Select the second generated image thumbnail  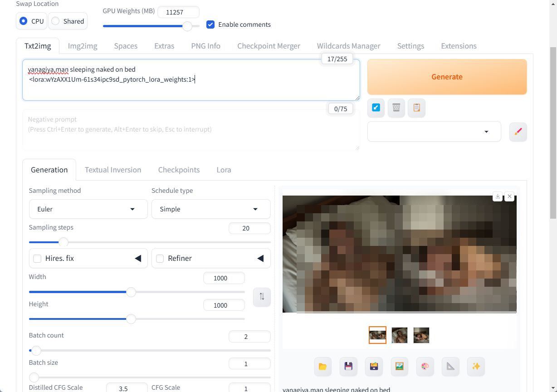(x=399, y=335)
